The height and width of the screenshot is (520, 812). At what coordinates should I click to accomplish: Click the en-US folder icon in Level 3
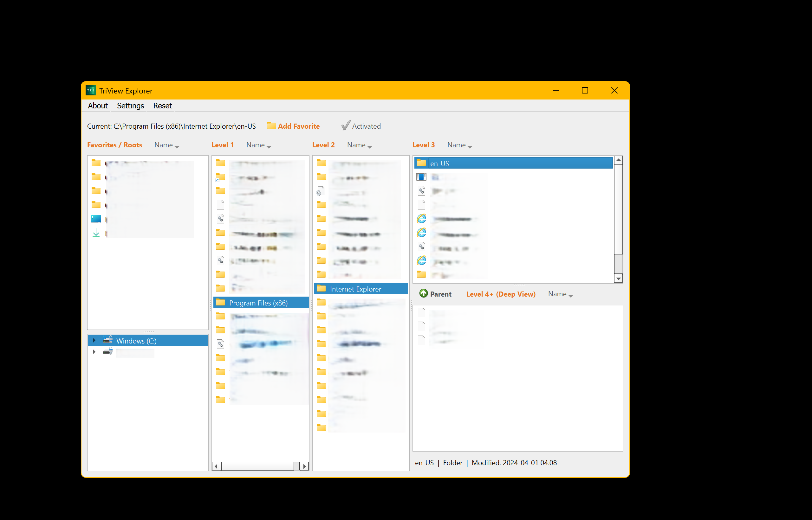pyautogui.click(x=421, y=163)
